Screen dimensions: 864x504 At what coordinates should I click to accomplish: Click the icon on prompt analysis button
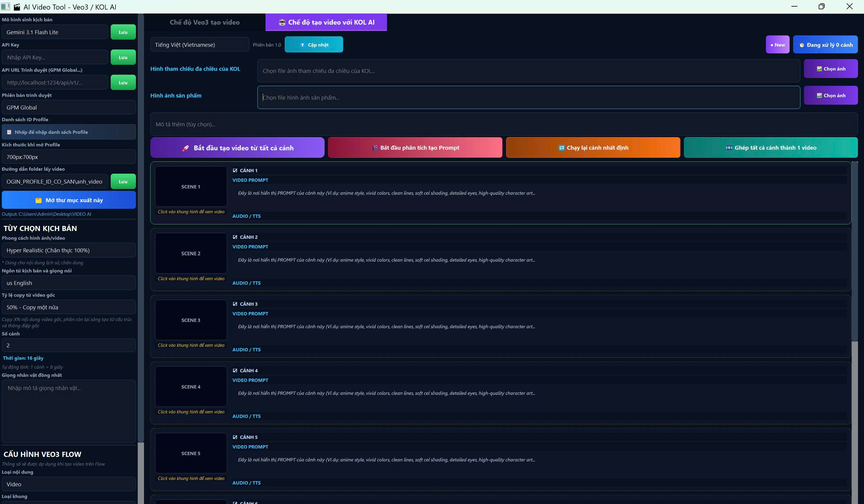[375, 148]
